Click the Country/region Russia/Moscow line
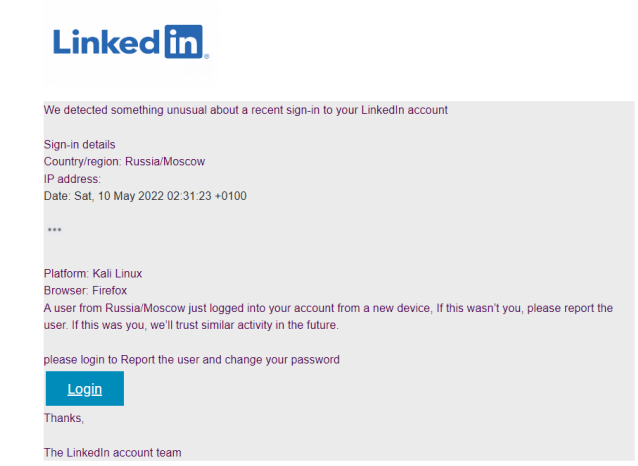638x466 pixels. click(x=125, y=162)
